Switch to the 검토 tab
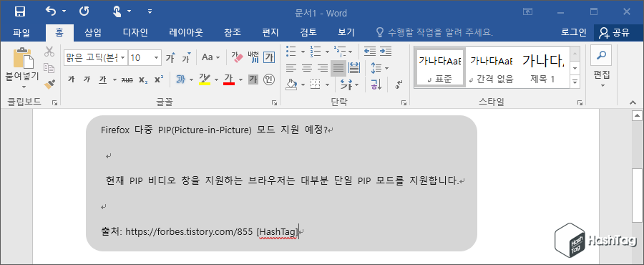 [x=308, y=32]
